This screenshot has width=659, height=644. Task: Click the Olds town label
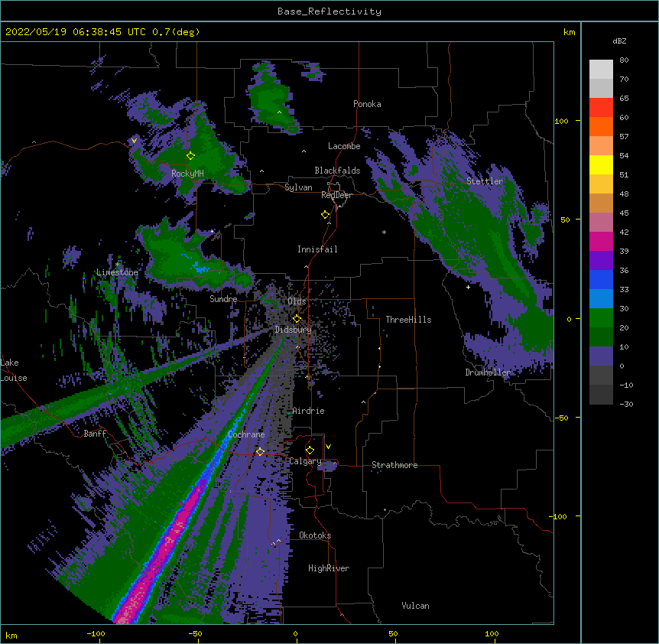[x=297, y=301]
